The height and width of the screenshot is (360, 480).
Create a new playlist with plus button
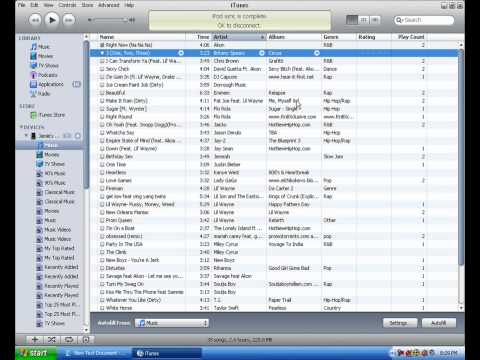point(35,340)
